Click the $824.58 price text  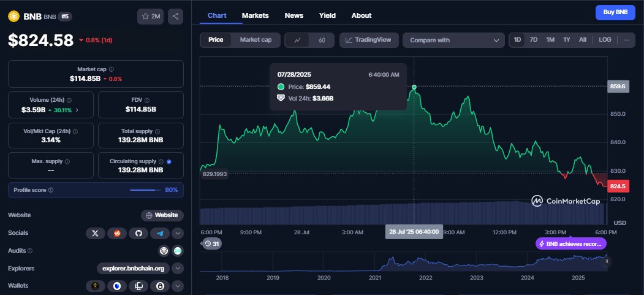40,40
